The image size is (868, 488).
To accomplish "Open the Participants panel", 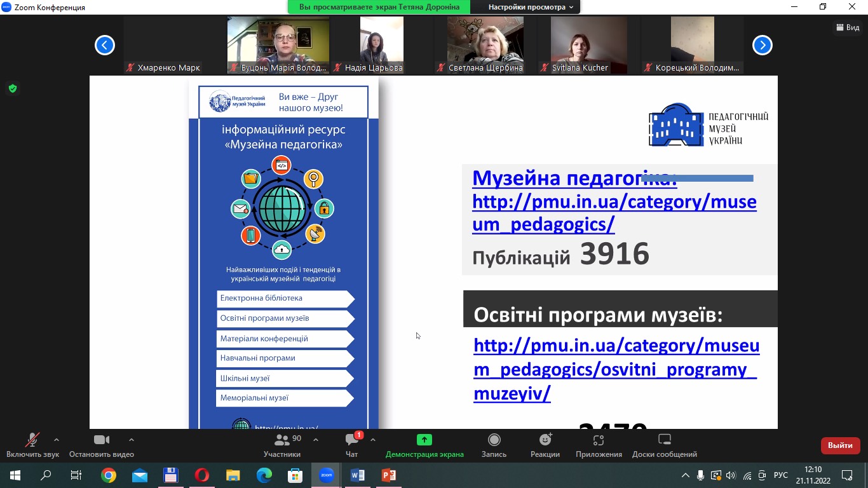I will (282, 445).
